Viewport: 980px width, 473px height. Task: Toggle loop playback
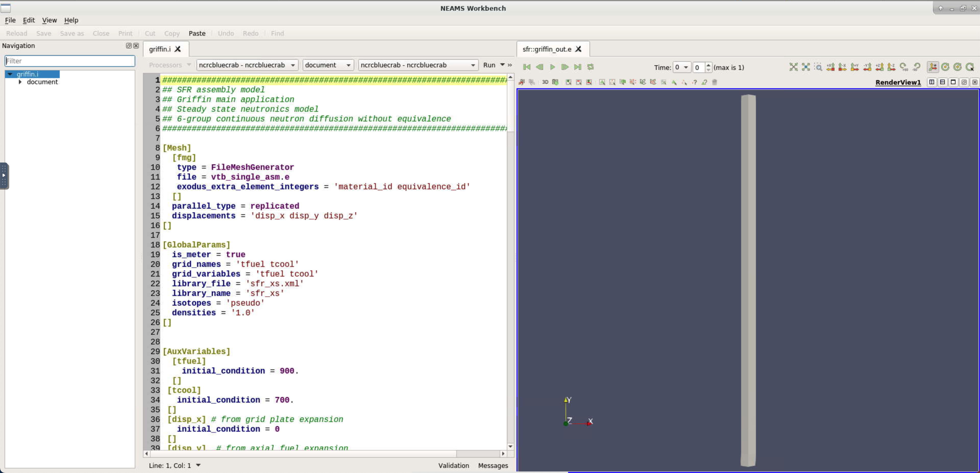coord(591,67)
